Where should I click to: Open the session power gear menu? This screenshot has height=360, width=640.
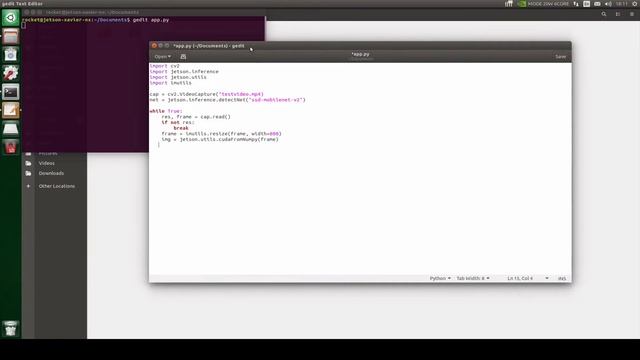click(x=635, y=4)
